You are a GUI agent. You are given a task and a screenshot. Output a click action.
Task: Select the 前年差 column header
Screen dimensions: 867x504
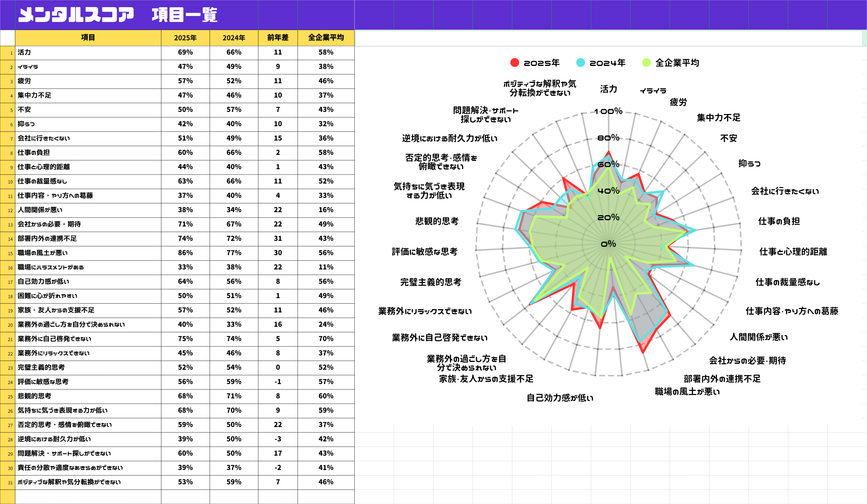pos(278,38)
